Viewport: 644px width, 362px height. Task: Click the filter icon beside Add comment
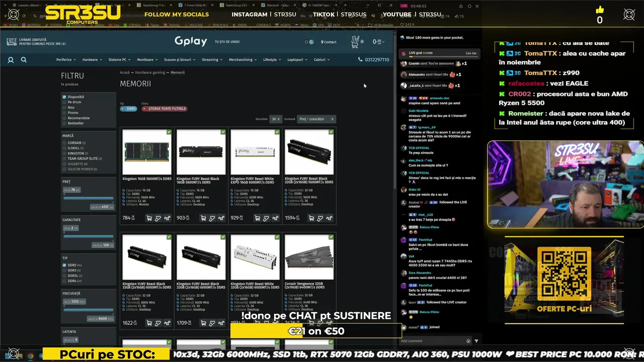pos(476,341)
